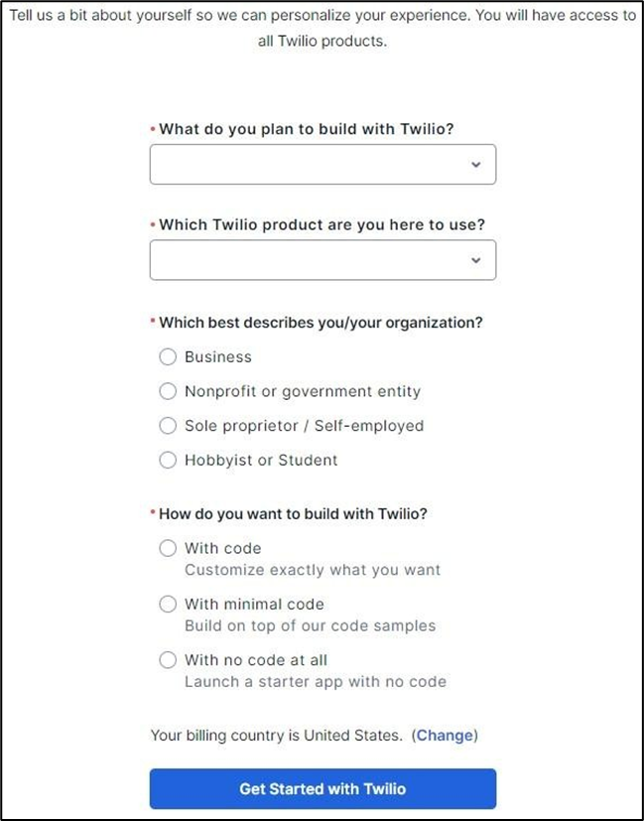Select Sole proprietor / Self-employed option
Image resolution: width=644 pixels, height=821 pixels.
168,426
